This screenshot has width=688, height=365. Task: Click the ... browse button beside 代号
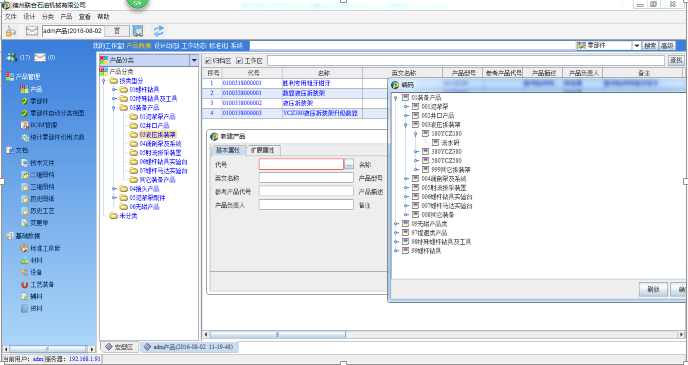[x=349, y=165]
